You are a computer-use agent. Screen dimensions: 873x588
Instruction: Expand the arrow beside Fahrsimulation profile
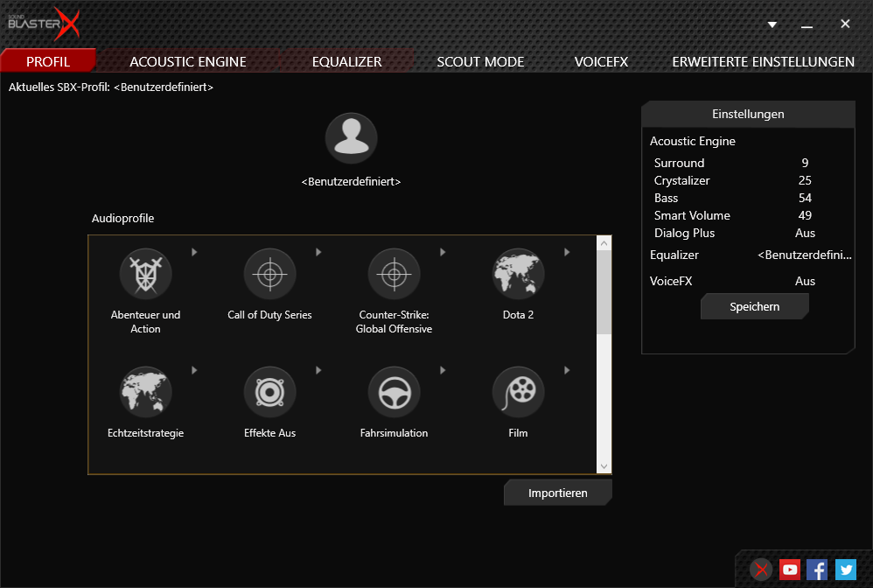click(443, 370)
